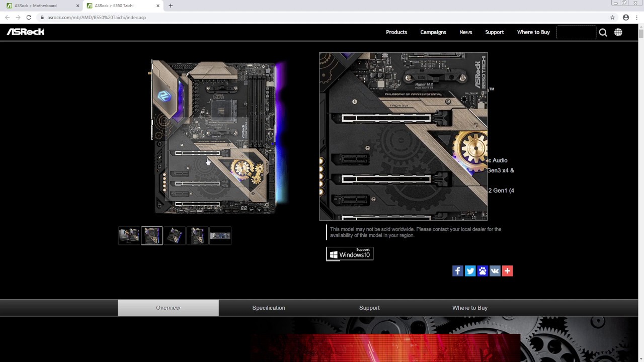Share via the Baidu paw icon

482,271
